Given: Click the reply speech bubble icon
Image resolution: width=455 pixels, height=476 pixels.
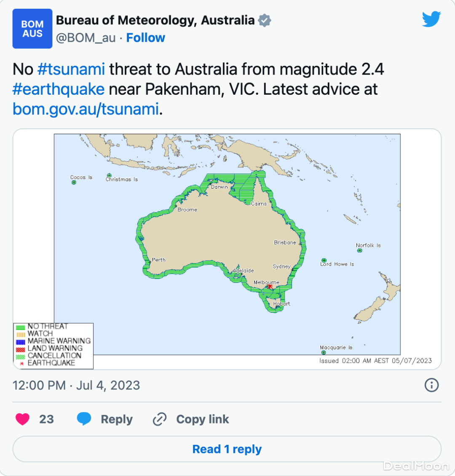Looking at the screenshot, I should coord(84,419).
